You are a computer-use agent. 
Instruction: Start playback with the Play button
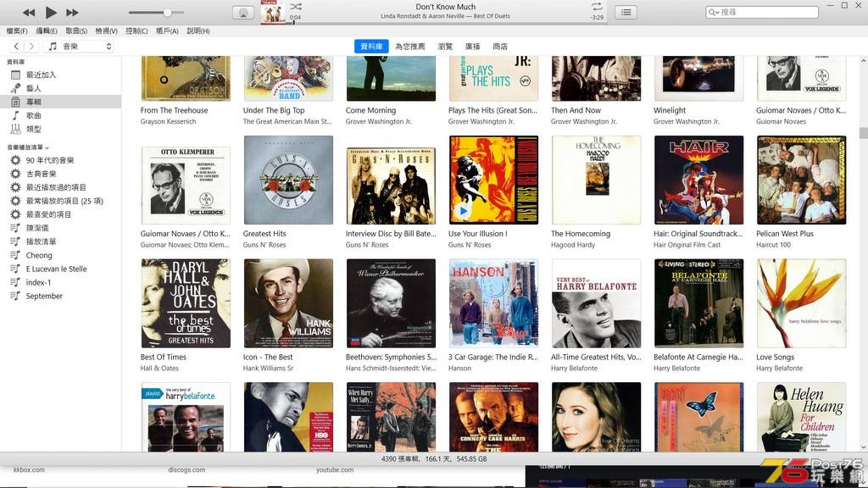coord(51,12)
